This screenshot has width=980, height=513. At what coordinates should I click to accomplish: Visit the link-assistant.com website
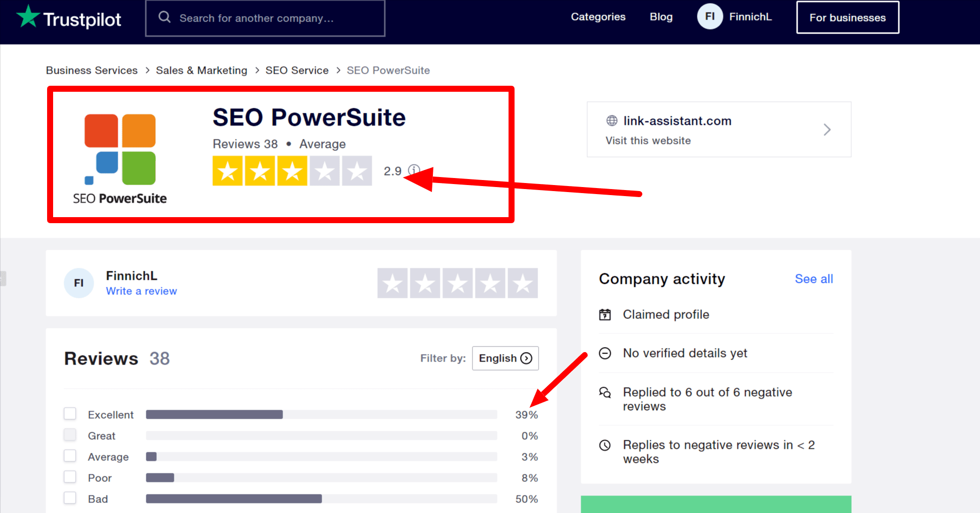click(x=718, y=129)
